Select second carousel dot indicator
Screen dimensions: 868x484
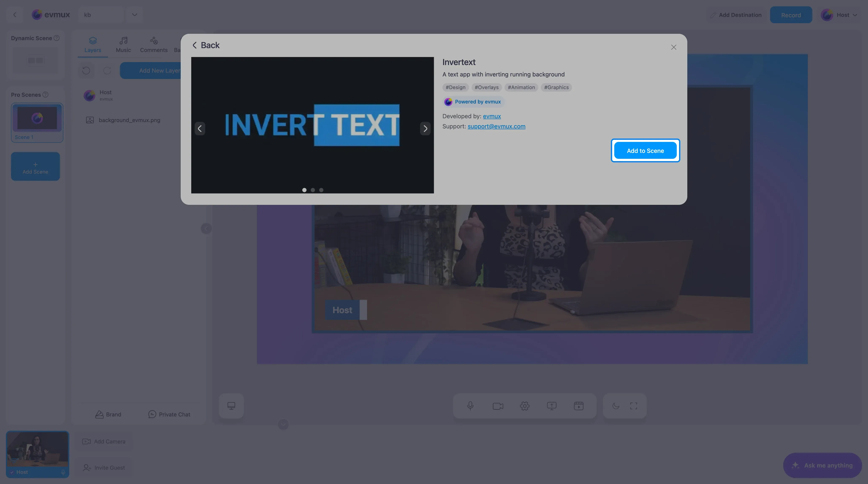tap(313, 190)
